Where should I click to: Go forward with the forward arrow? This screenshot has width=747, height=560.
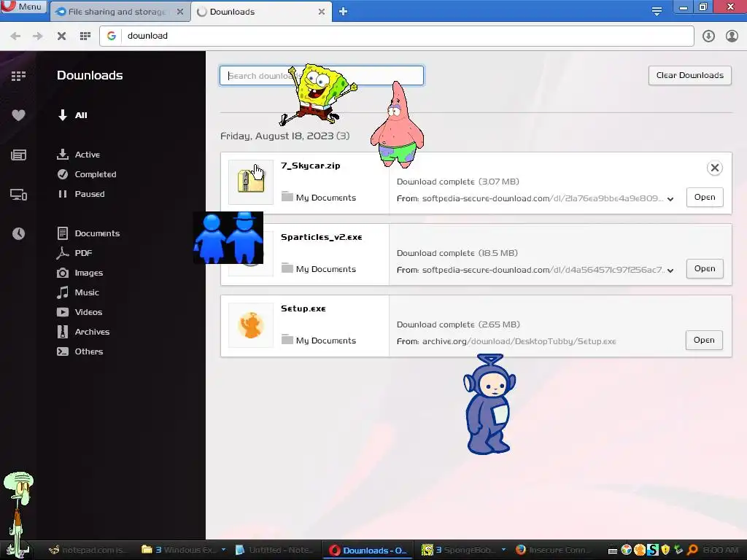click(38, 36)
